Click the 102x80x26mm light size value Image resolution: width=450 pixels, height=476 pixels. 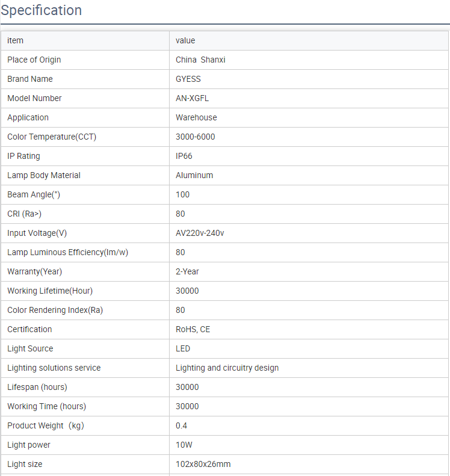(203, 464)
